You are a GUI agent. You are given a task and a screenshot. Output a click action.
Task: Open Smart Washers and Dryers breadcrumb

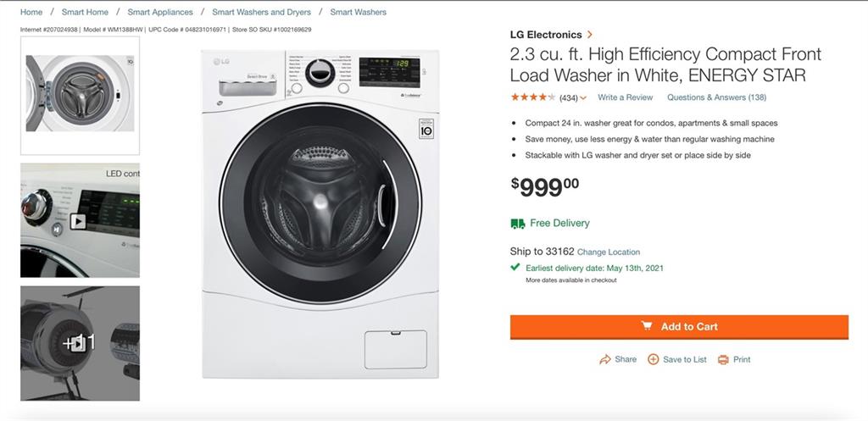click(x=261, y=13)
